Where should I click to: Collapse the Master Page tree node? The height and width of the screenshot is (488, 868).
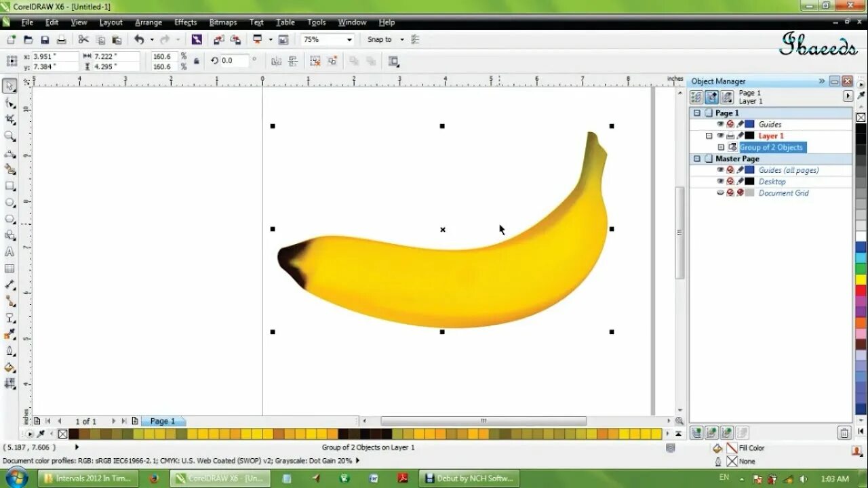click(696, 159)
